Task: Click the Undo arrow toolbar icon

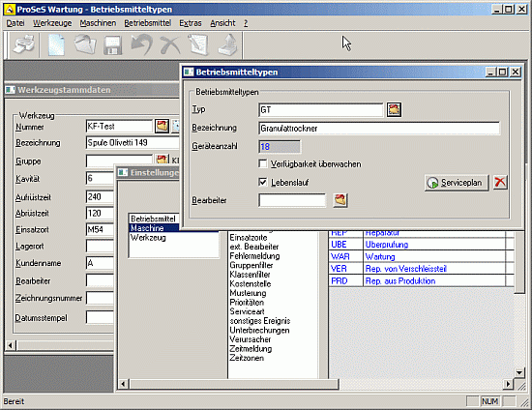Action: [x=142, y=44]
